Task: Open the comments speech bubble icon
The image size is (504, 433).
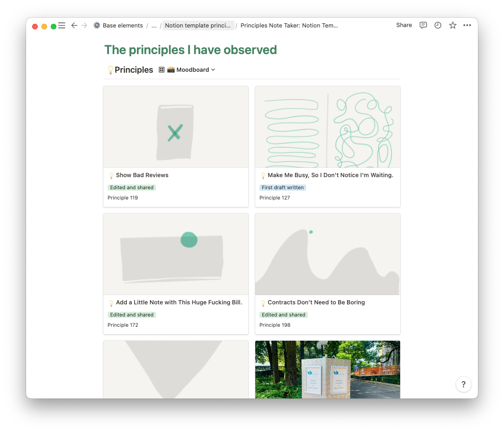Action: coord(423,26)
